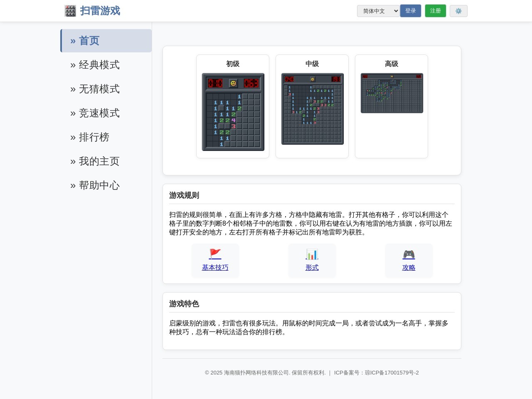Open the 基本技巧 link
Image resolution: width=532 pixels, height=399 pixels.
click(215, 268)
